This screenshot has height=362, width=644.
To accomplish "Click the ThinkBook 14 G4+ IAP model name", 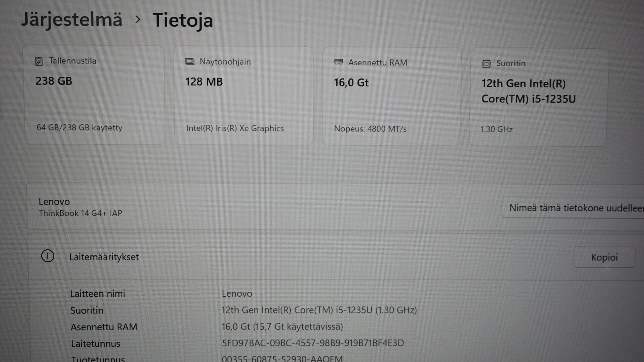I will tap(80, 213).
